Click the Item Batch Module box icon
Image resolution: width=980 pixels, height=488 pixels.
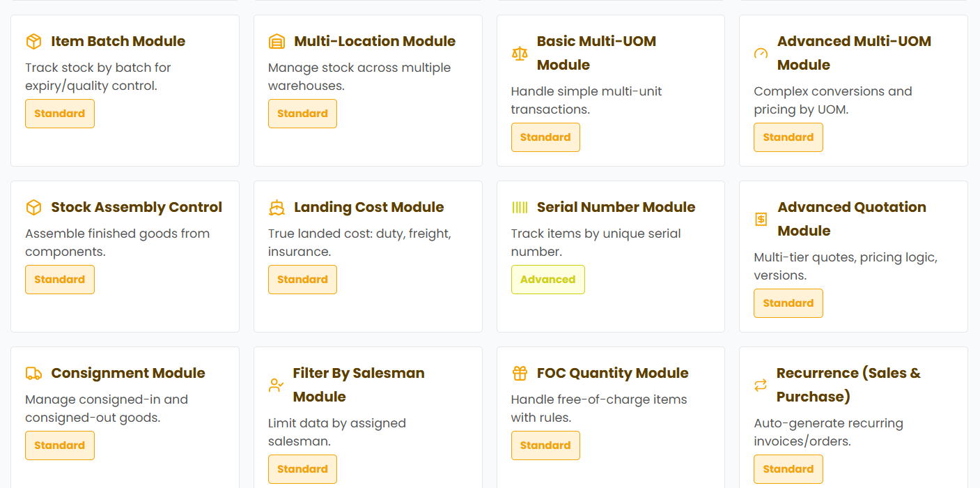[33, 42]
